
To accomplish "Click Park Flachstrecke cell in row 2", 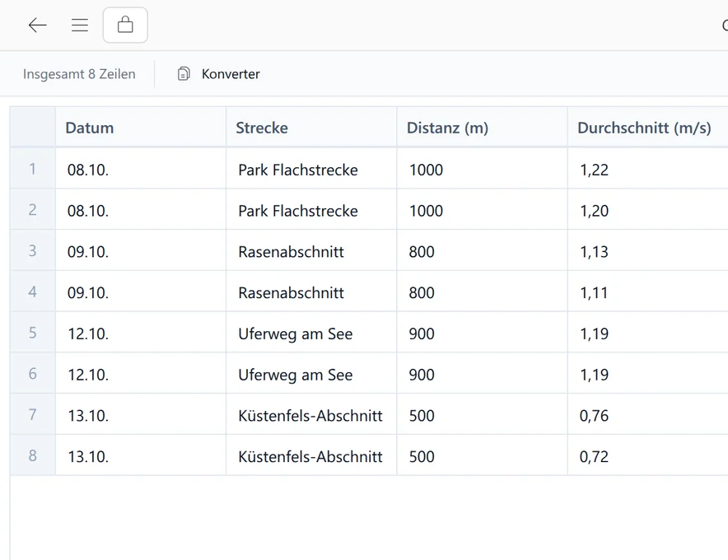I will (x=311, y=209).
